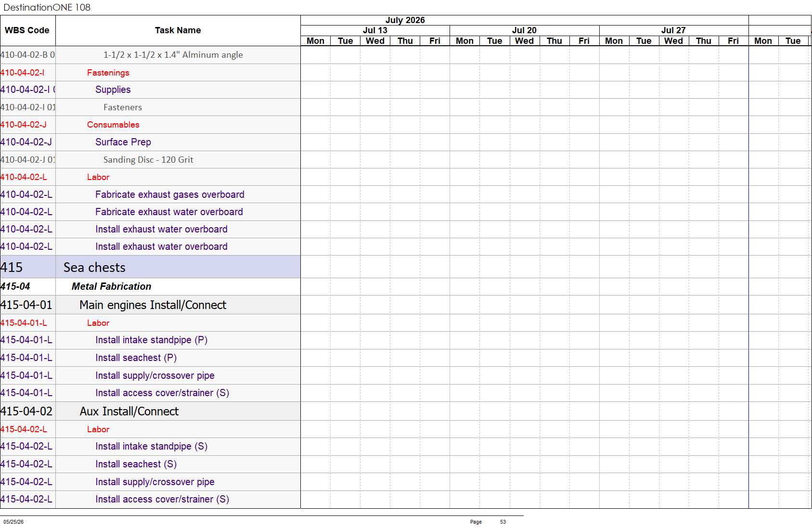Click the 'DestinationONE 108' title text

pos(47,7)
